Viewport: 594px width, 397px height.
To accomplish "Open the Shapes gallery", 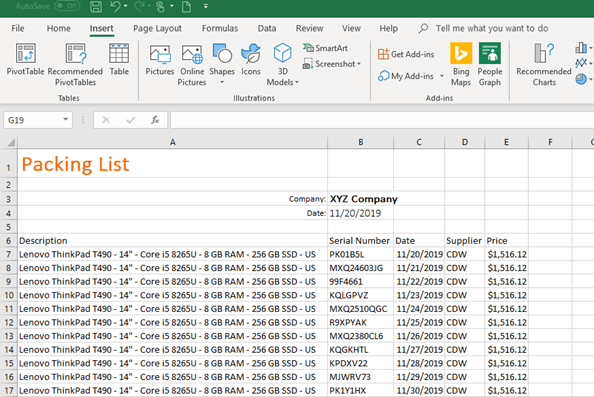I will pyautogui.click(x=222, y=64).
